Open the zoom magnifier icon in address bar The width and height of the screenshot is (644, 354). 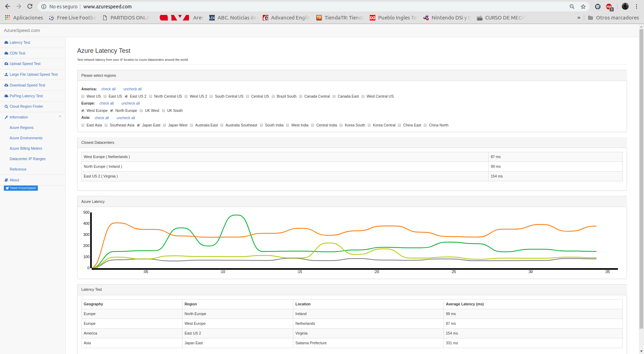click(x=572, y=7)
